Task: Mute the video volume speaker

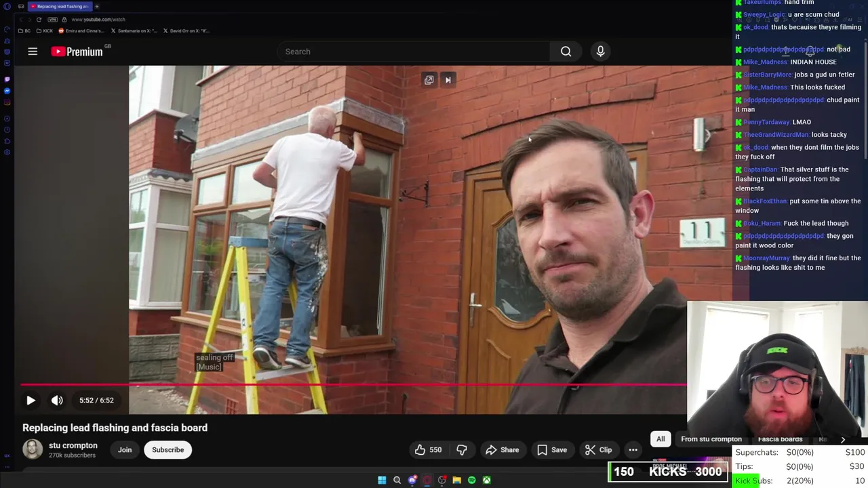Action: pyautogui.click(x=57, y=400)
